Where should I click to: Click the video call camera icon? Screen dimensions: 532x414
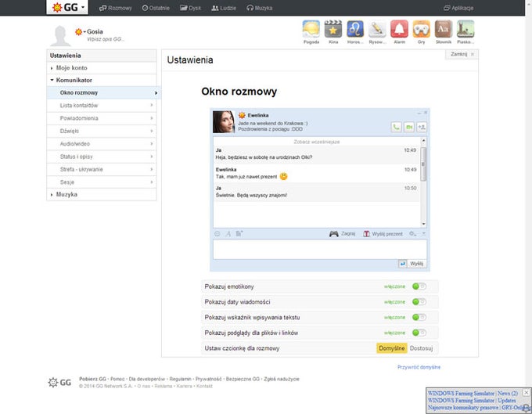coord(409,128)
